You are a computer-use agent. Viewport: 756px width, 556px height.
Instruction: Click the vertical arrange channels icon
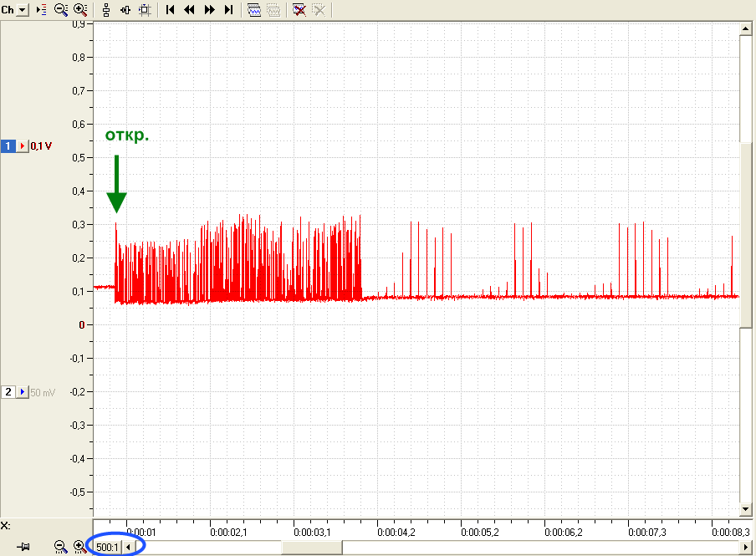click(x=106, y=10)
